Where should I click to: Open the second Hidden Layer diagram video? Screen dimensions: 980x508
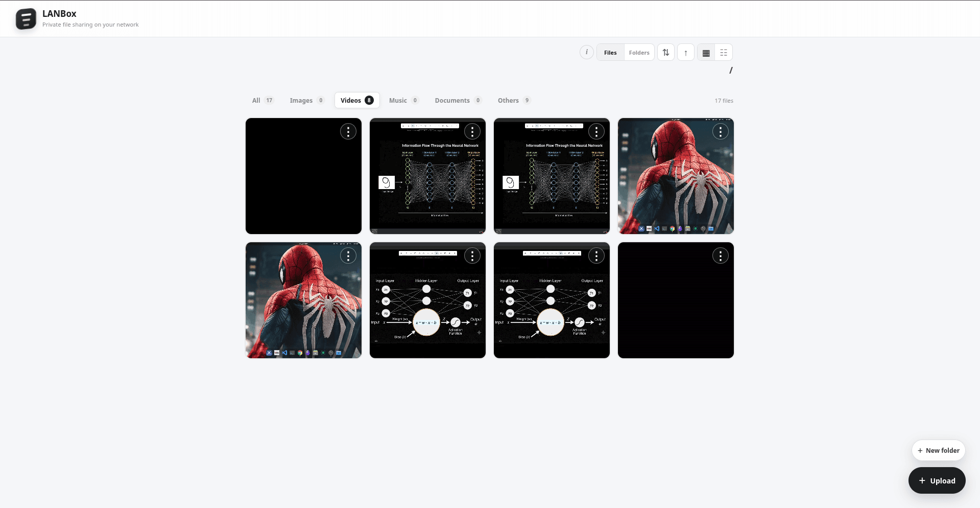pyautogui.click(x=552, y=301)
